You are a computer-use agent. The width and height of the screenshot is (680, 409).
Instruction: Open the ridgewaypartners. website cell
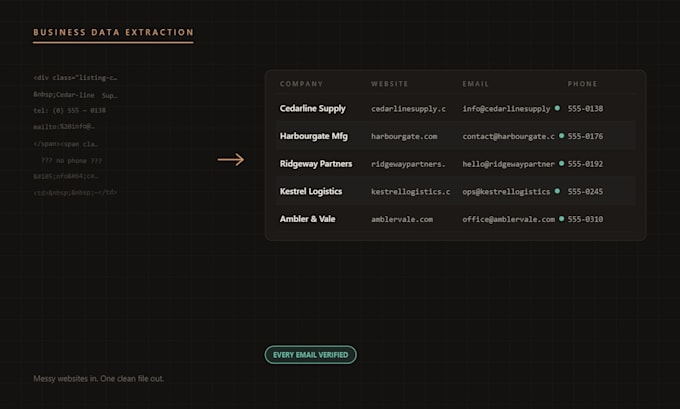[408, 164]
